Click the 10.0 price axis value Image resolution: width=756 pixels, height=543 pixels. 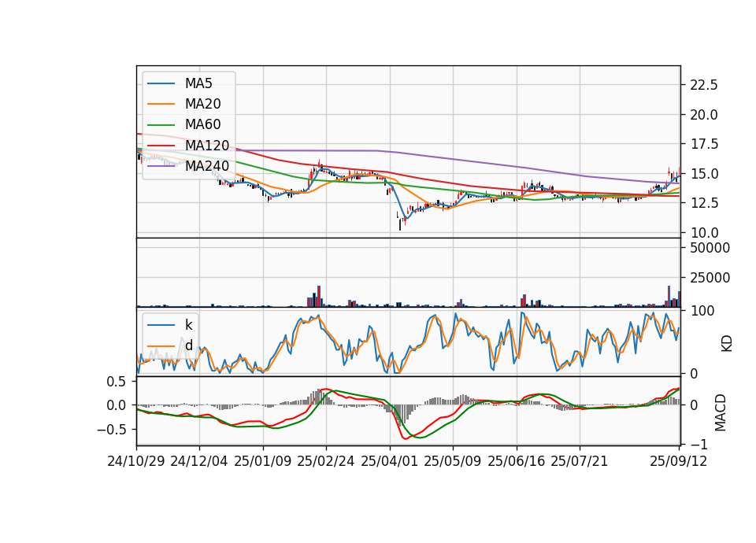click(x=704, y=233)
